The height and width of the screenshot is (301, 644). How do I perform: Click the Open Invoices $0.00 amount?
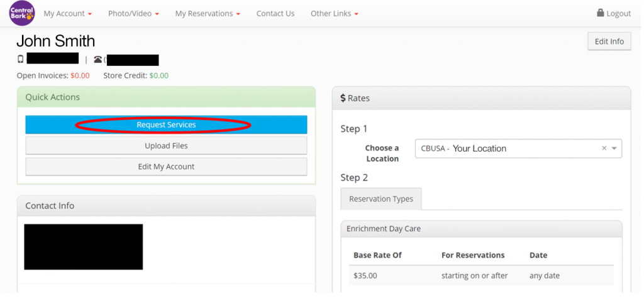80,75
